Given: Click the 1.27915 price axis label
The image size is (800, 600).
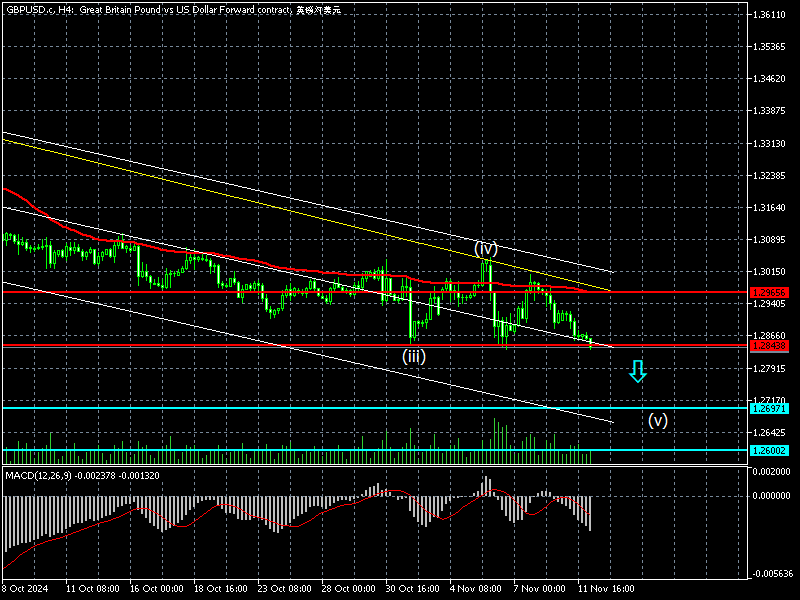Looking at the screenshot, I should pos(769,368).
